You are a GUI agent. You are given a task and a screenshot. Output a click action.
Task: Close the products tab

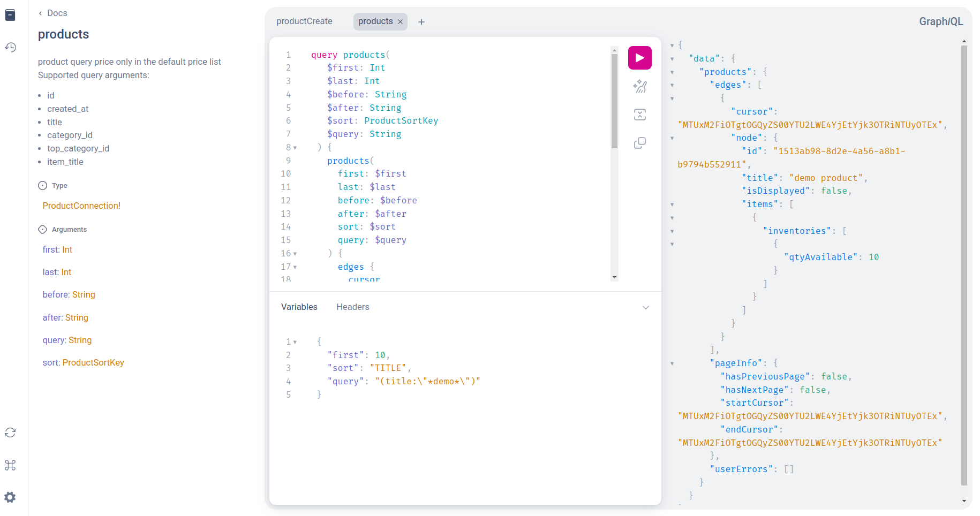coord(400,22)
